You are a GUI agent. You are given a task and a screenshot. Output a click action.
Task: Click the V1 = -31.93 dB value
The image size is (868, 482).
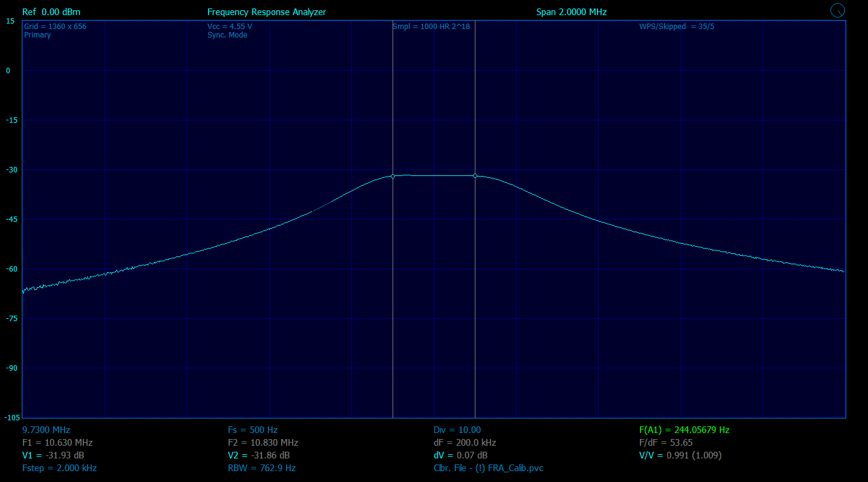pyautogui.click(x=53, y=455)
